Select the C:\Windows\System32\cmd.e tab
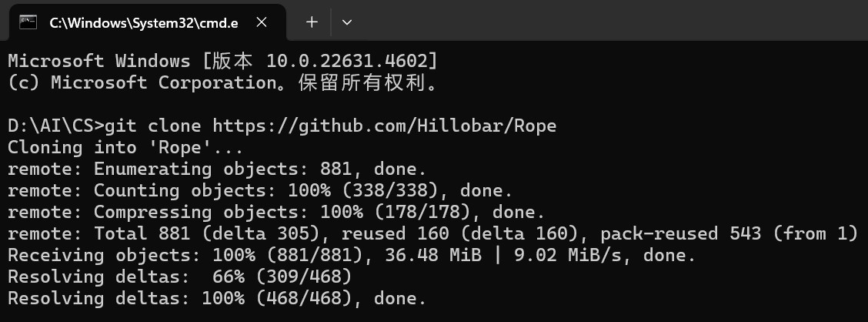 coord(144,22)
